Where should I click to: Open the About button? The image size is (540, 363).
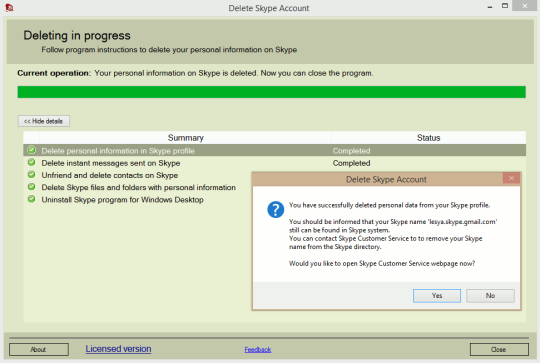coord(39,349)
